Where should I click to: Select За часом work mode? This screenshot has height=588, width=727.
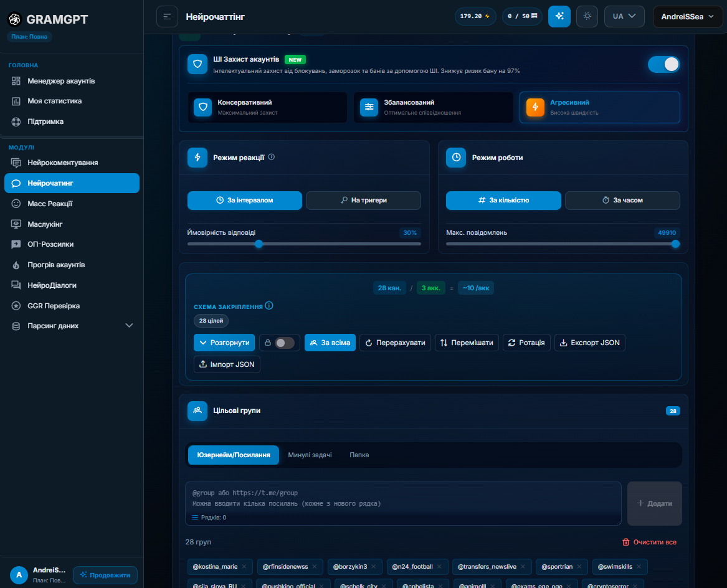pyautogui.click(x=622, y=201)
